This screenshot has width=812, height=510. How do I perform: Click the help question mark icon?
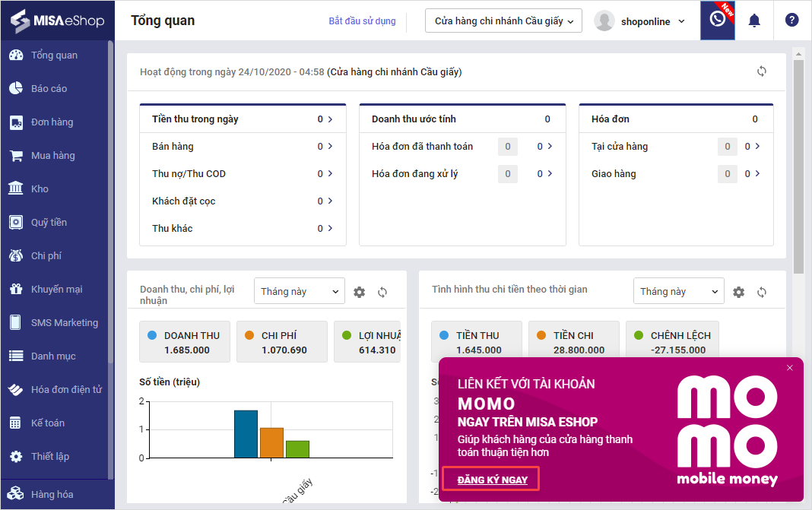click(x=791, y=21)
